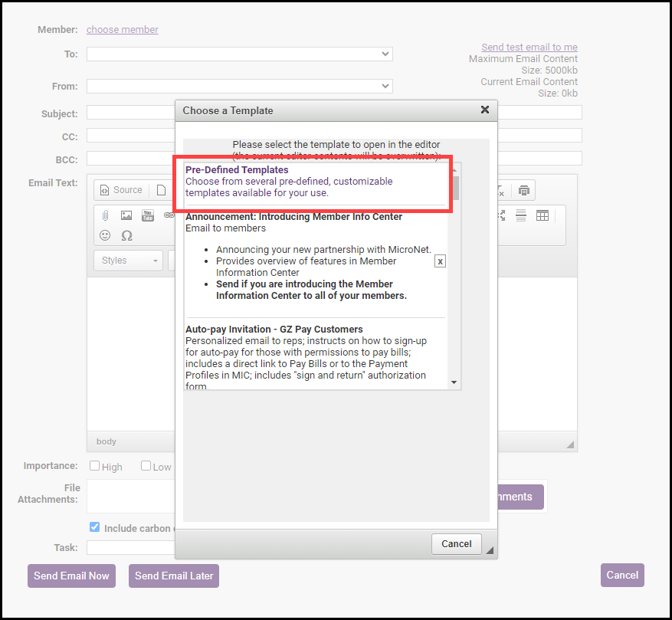This screenshot has width=672, height=620.
Task: Open the To recipient dropdown
Action: point(239,54)
